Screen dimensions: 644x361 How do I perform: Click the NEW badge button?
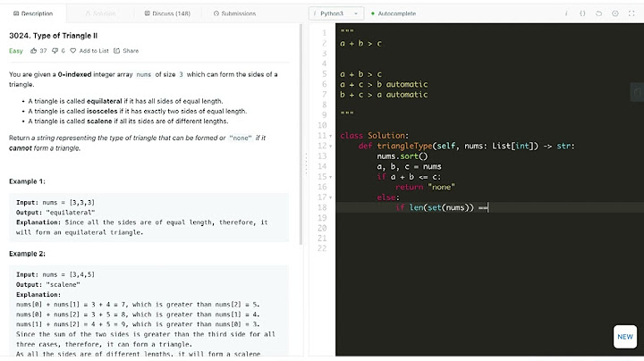point(625,337)
